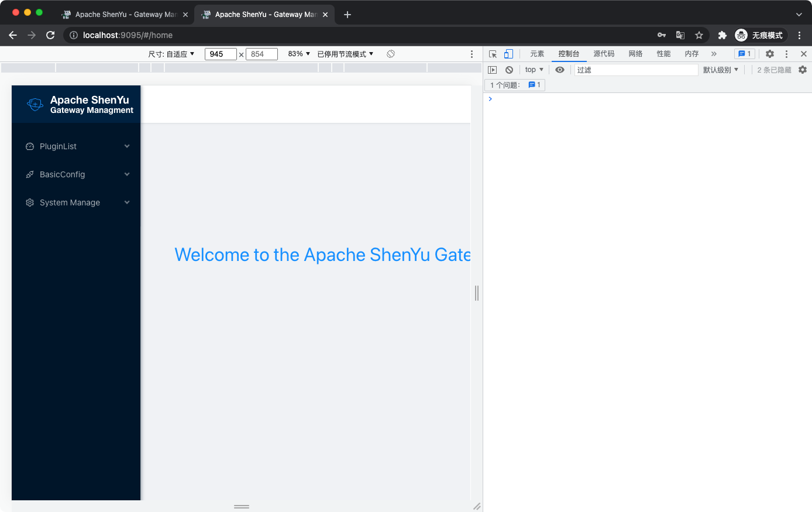Open the 默认级别 log level dropdown

click(x=719, y=69)
